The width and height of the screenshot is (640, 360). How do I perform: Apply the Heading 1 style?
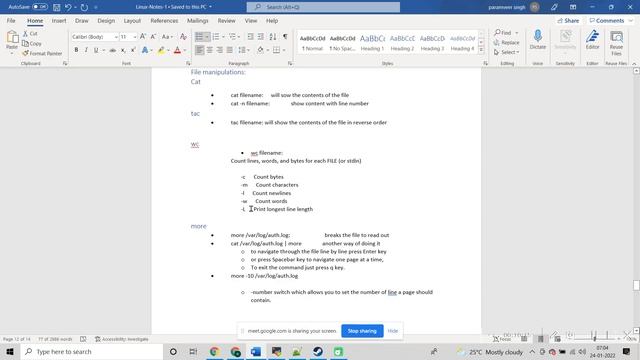pos(372,42)
